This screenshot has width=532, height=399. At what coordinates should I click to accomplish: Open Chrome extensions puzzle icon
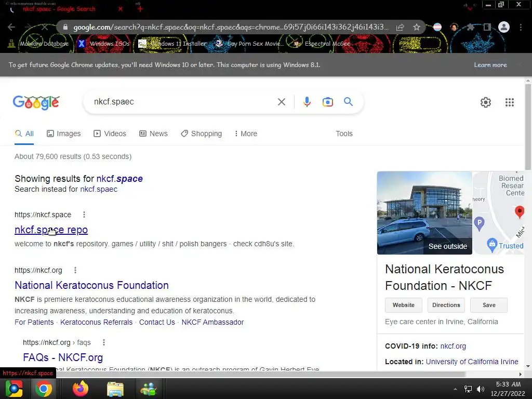tap(470, 27)
